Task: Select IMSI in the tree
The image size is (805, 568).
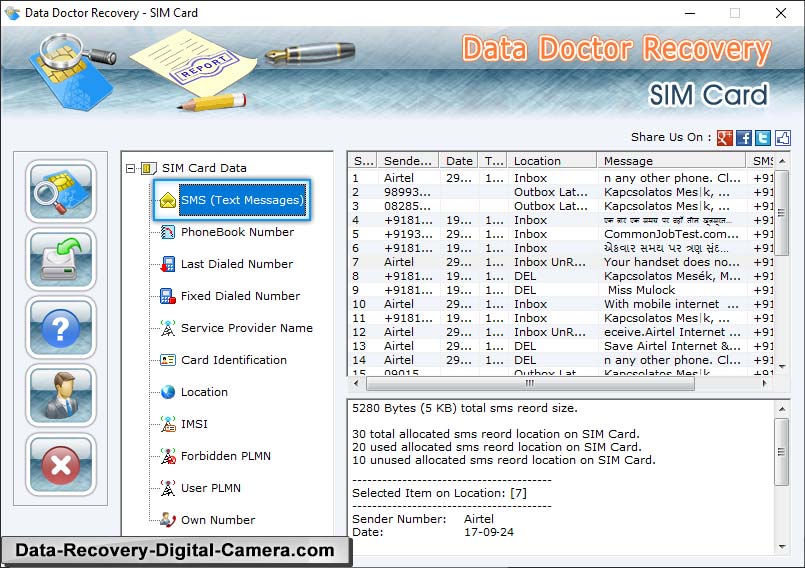Action: point(194,424)
